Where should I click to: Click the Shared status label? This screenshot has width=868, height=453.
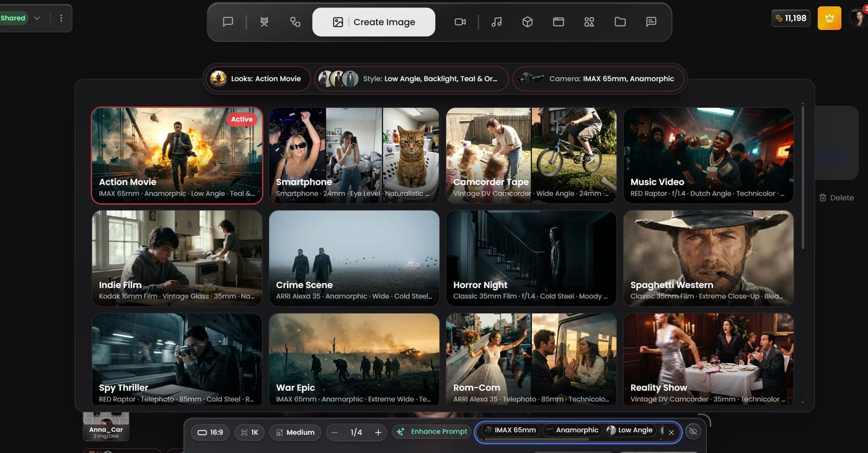(x=13, y=18)
